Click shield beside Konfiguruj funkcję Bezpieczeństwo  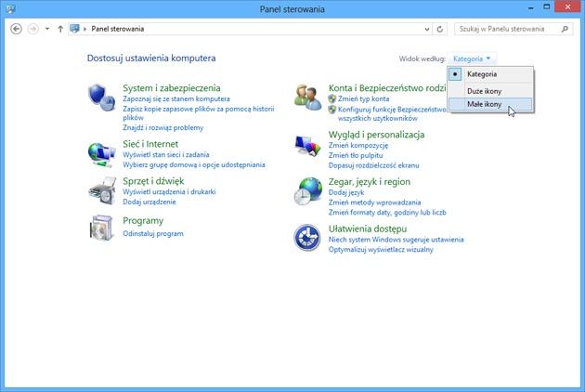[332, 110]
